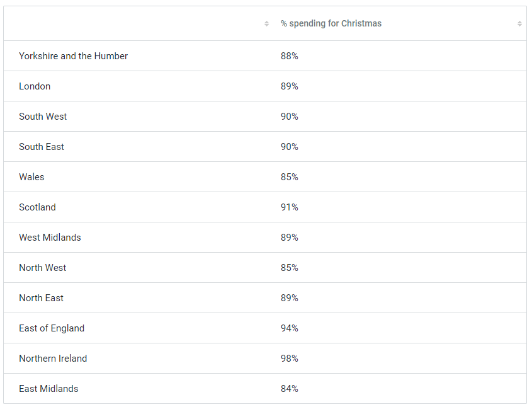The width and height of the screenshot is (532, 414).
Task: Click the 98% value for Northern Ireland
Action: [x=290, y=359]
